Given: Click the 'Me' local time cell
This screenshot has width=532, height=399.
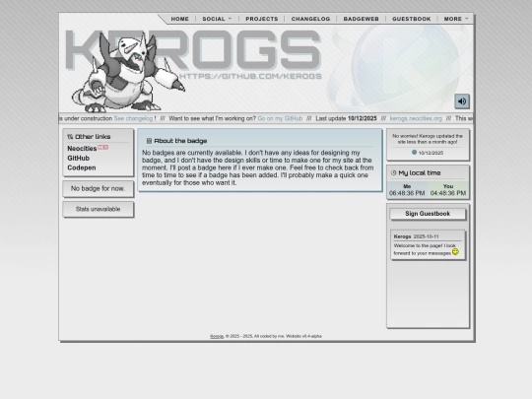Looking at the screenshot, I should pyautogui.click(x=407, y=190).
